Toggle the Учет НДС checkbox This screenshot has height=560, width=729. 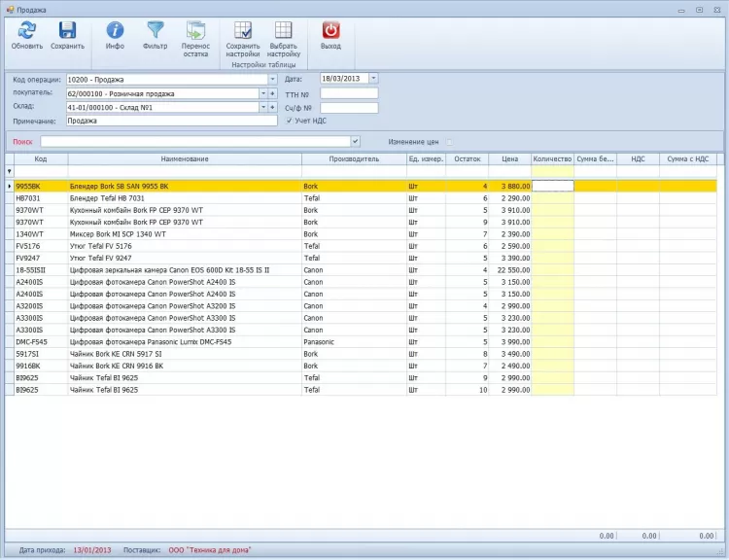pyautogui.click(x=290, y=121)
